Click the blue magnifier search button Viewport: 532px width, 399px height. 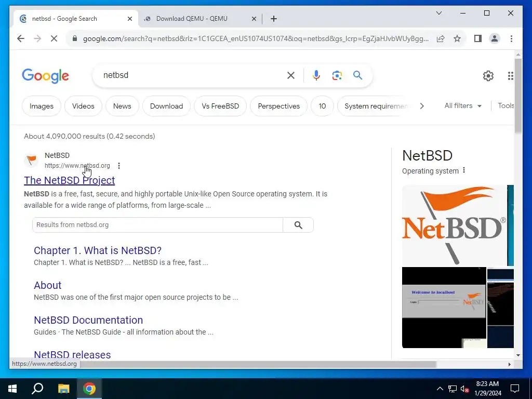point(357,75)
